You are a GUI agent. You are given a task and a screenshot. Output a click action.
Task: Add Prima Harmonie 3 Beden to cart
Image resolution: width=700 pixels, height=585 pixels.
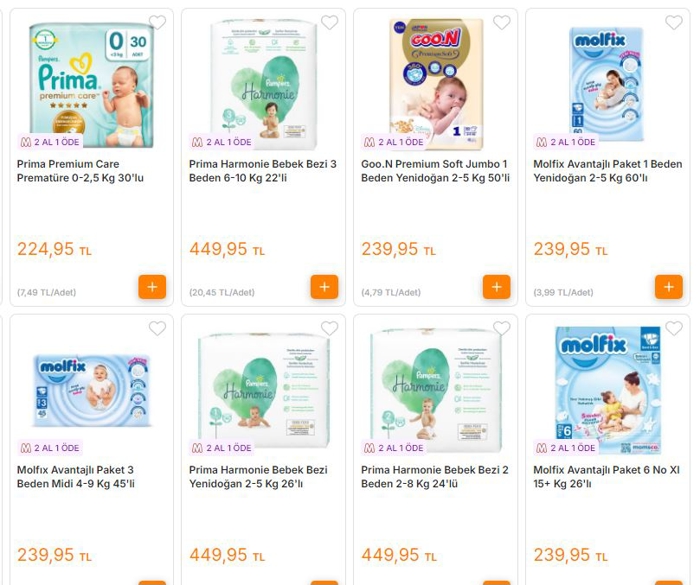coord(325,287)
